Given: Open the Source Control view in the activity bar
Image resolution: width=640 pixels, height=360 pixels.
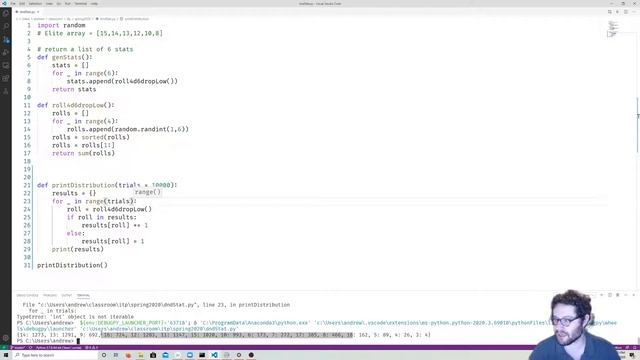Looking at the screenshot, I should coord(6,40).
